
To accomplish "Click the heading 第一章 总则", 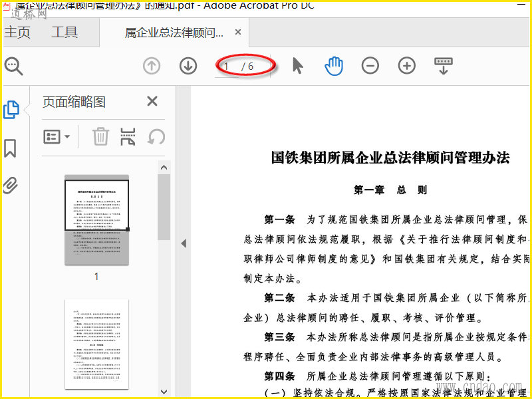I will tap(390, 190).
